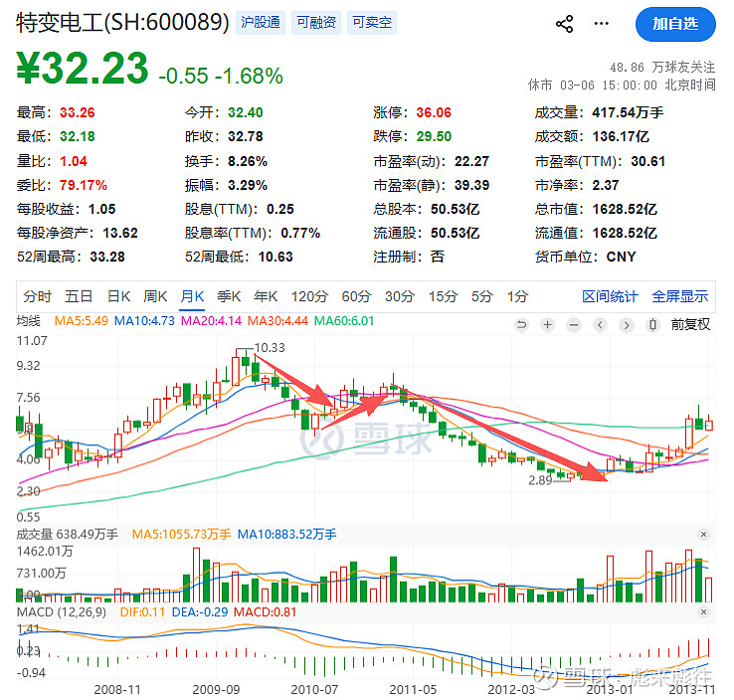This screenshot has width=734, height=700.
Task: Click the chart reset (undo arrow) icon
Action: click(521, 324)
